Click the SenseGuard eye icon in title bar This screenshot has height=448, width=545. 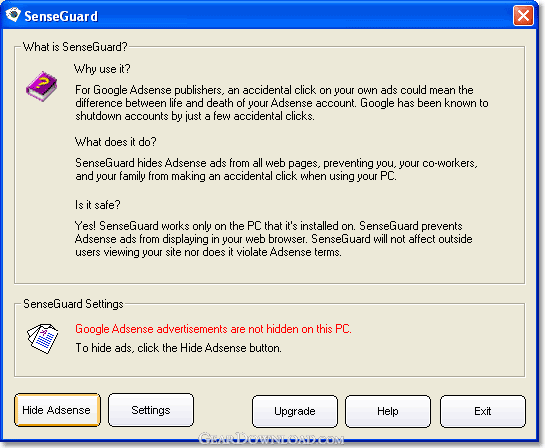13,15
